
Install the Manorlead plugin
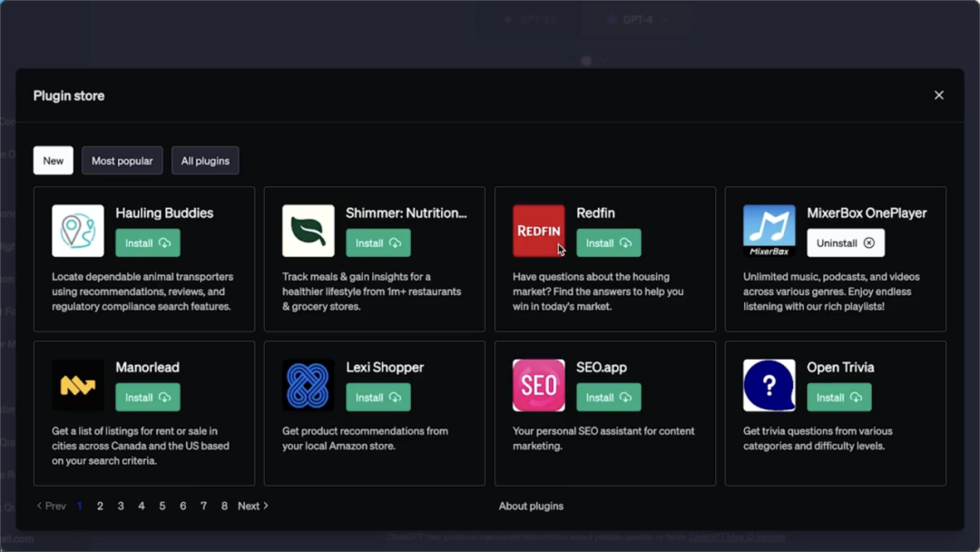[x=148, y=398]
